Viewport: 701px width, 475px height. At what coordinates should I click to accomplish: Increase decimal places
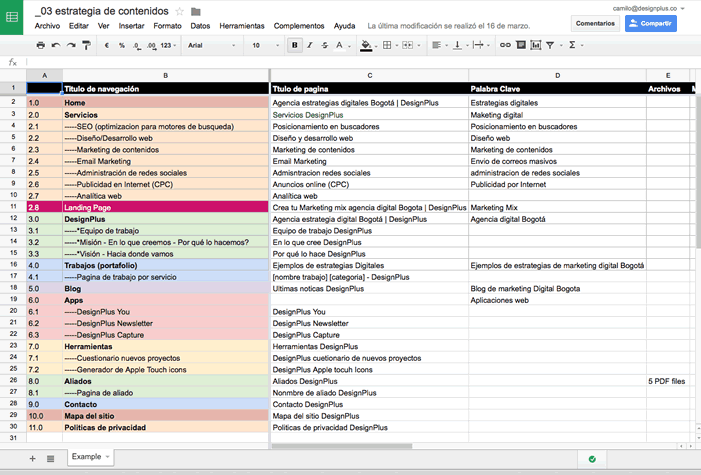[152, 45]
